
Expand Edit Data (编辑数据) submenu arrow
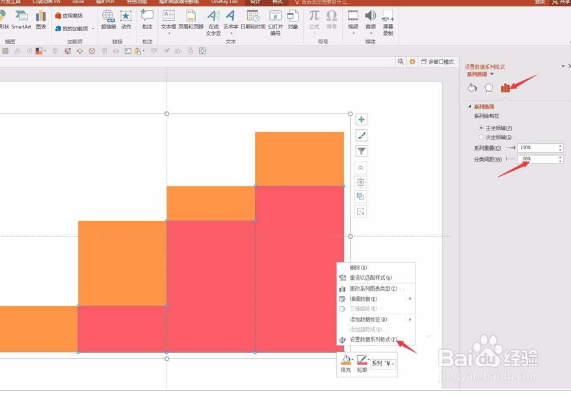click(x=410, y=299)
